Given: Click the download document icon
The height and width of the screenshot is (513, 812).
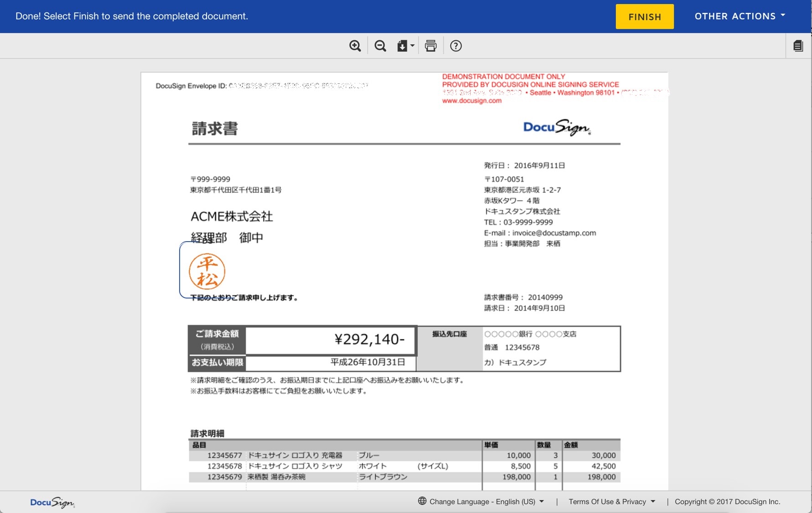Looking at the screenshot, I should coord(402,46).
